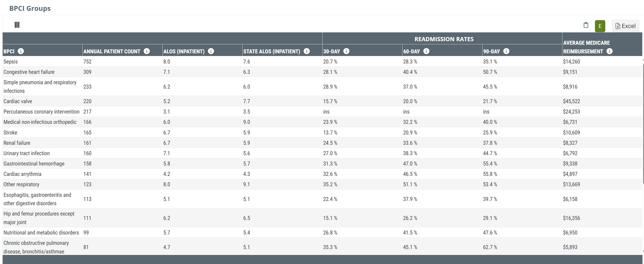The height and width of the screenshot is (264, 644).
Task: Show info for Annual Patient Count
Action: pyautogui.click(x=147, y=51)
